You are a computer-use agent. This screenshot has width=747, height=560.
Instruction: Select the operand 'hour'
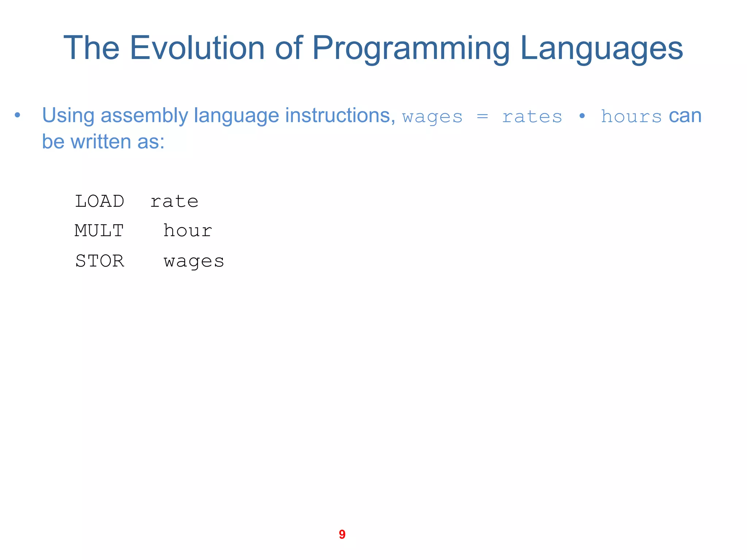[187, 231]
